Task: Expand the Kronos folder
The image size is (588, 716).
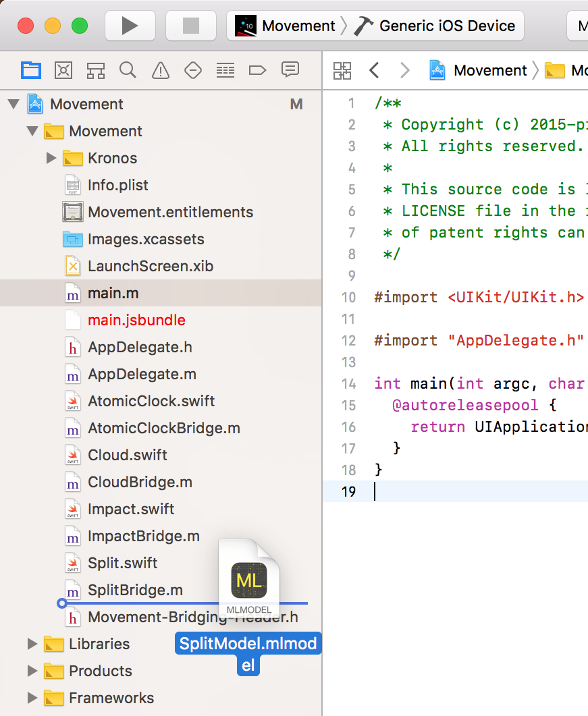Action: coord(51,158)
